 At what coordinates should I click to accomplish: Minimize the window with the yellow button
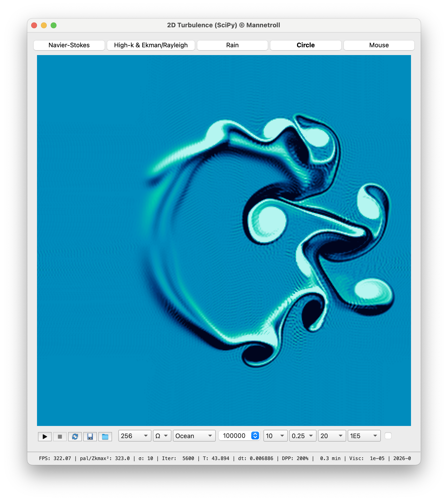click(44, 25)
